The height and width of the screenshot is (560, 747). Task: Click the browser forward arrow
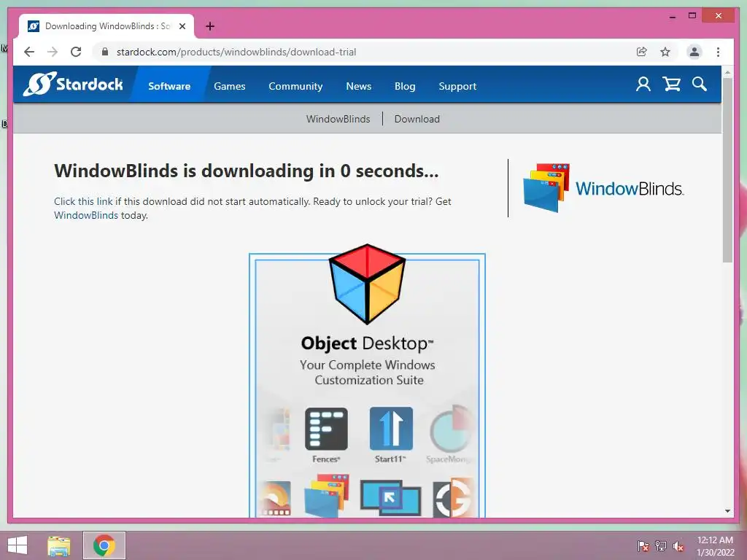point(53,52)
